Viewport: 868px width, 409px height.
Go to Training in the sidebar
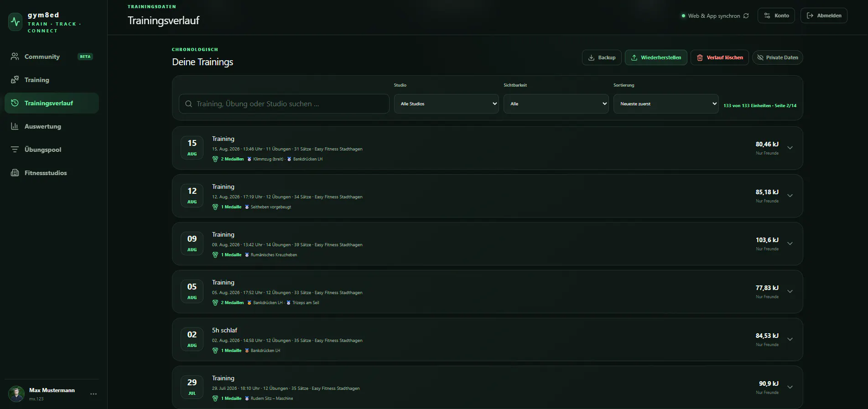[52, 80]
